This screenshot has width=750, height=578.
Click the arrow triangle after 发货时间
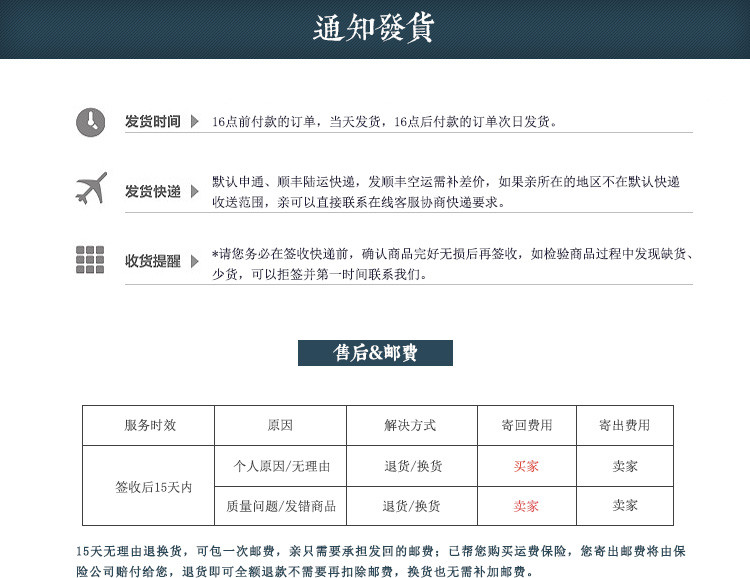pos(195,122)
